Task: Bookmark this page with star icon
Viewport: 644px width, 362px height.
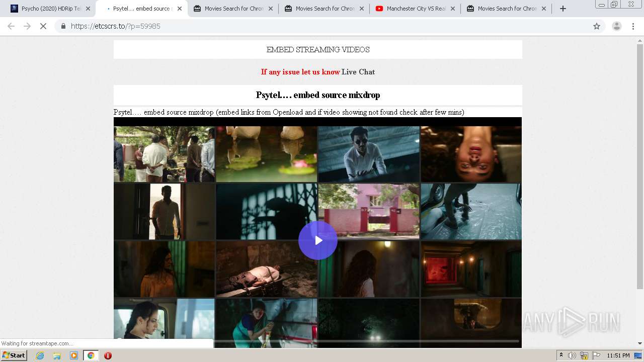Action: point(597,26)
